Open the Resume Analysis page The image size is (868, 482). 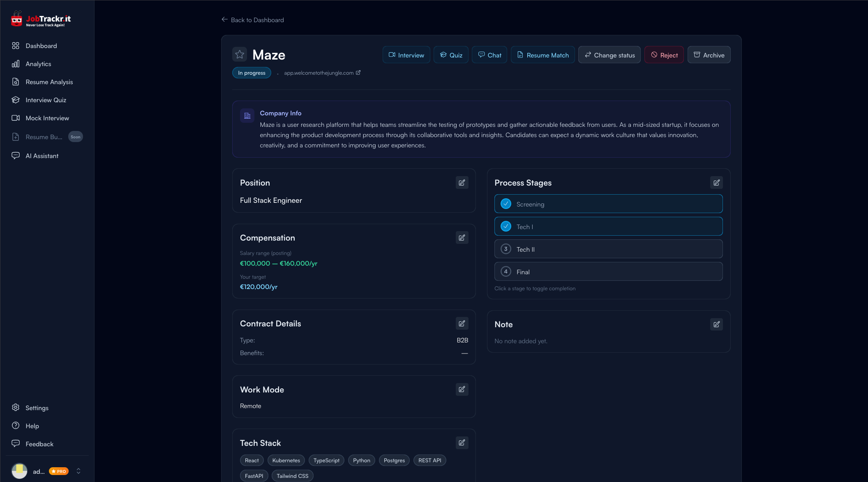[x=49, y=82]
